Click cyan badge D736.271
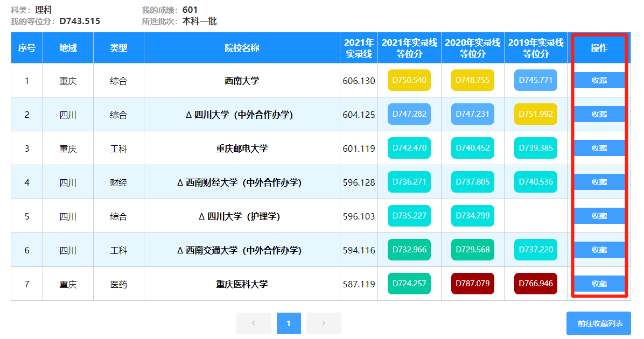The height and width of the screenshot is (339, 644). pos(409,182)
